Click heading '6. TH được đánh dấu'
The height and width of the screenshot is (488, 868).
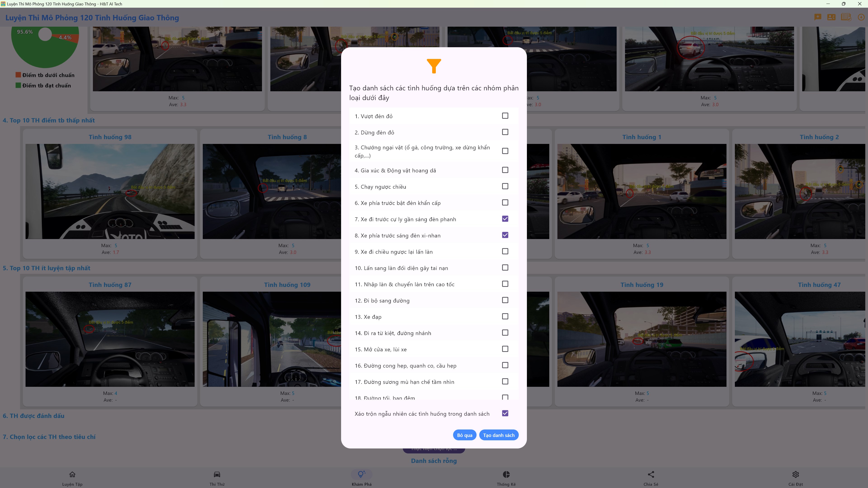coord(34,416)
